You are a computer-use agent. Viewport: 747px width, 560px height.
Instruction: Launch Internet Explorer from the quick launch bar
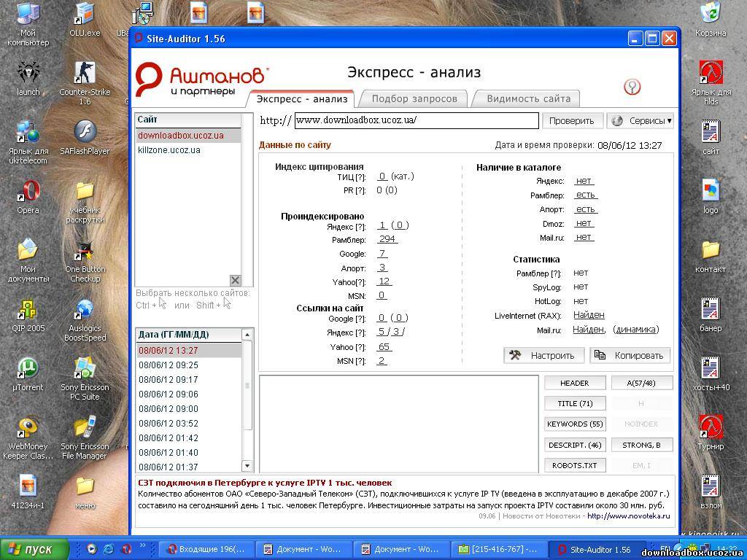point(109,549)
